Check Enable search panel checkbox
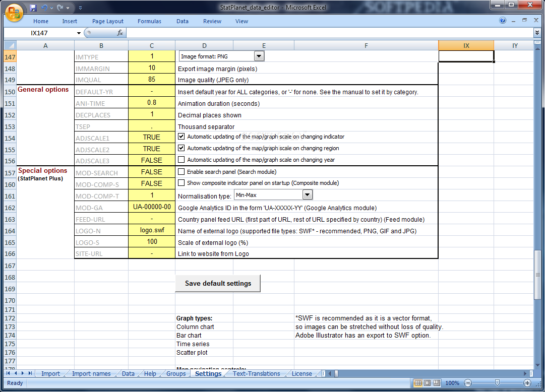The height and width of the screenshot is (392, 545). point(181,171)
